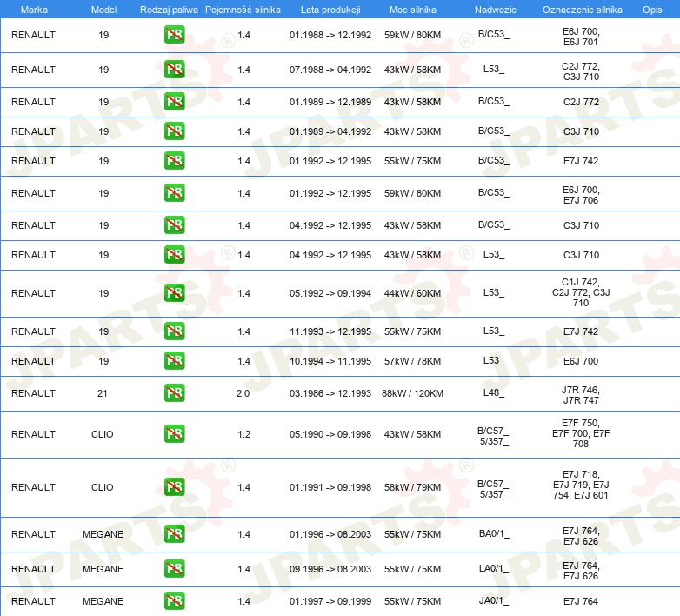Click the 05.1992 -> 09.1994 cell
The image size is (680, 616).
pyautogui.click(x=330, y=293)
